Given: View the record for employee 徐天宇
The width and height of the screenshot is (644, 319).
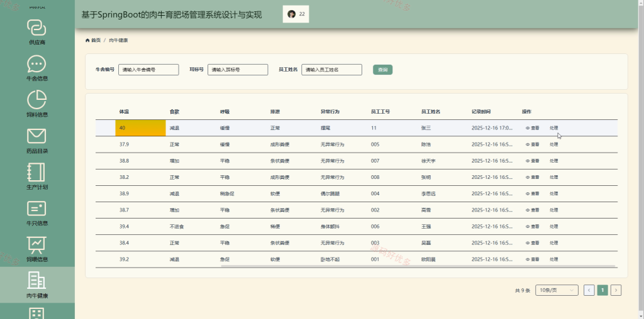Looking at the screenshot, I should [532, 161].
